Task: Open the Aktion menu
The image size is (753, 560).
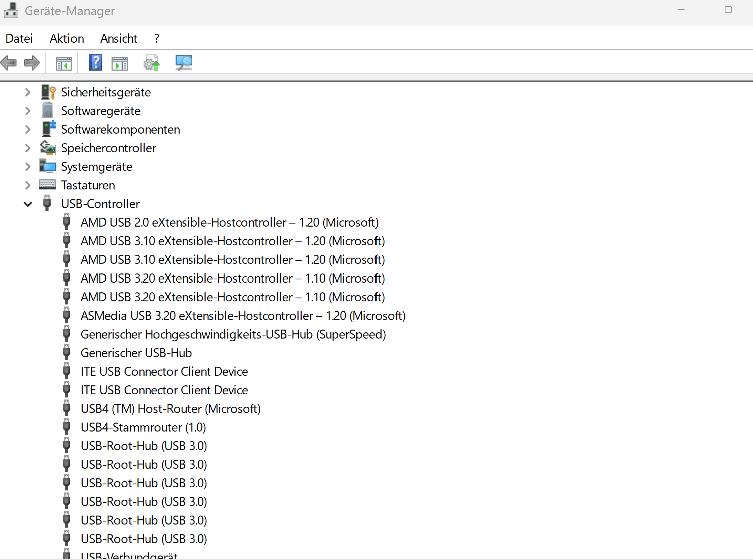Action: 67,38
